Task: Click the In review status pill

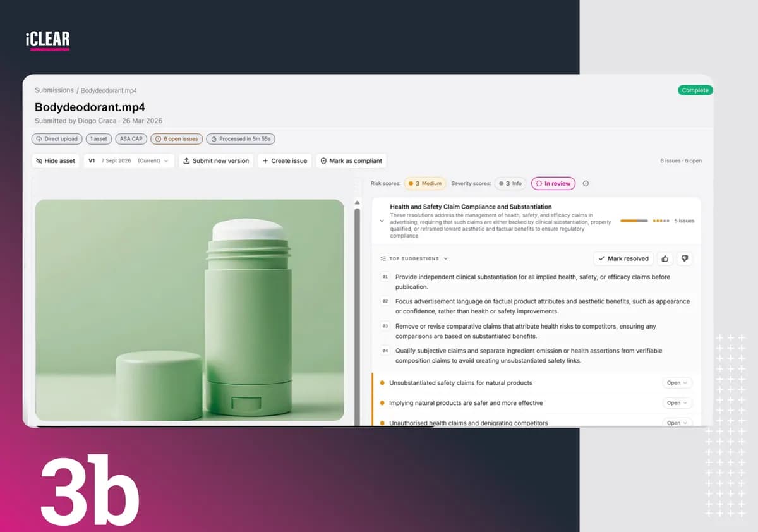Action: coord(553,184)
